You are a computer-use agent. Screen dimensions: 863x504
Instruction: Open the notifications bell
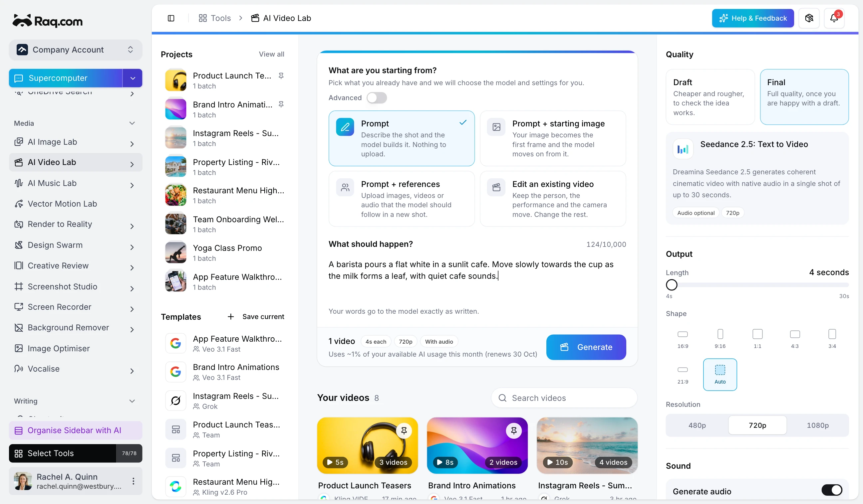pos(834,18)
